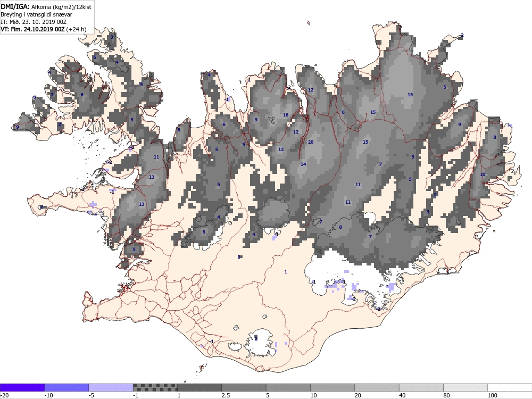This screenshot has height=399, width=532.
Task: Select the legend label '40'
Action: coord(402,395)
